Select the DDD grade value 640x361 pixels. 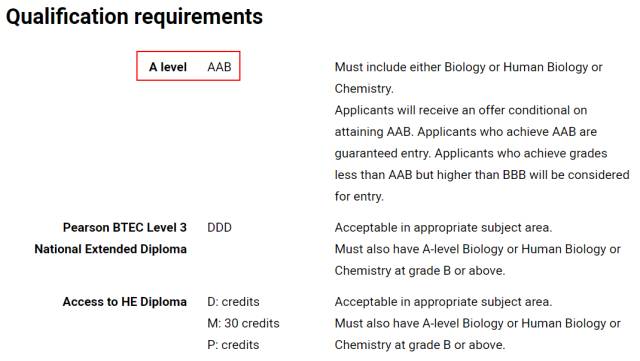click(x=219, y=227)
